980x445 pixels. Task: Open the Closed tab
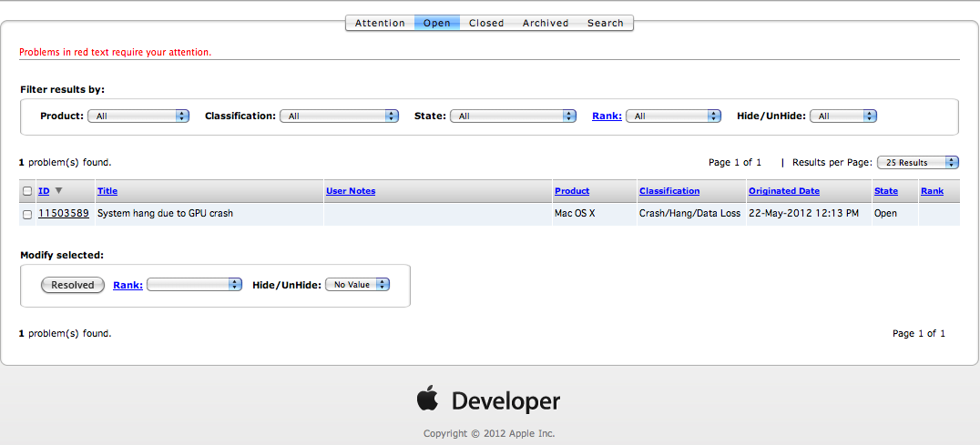tap(486, 23)
